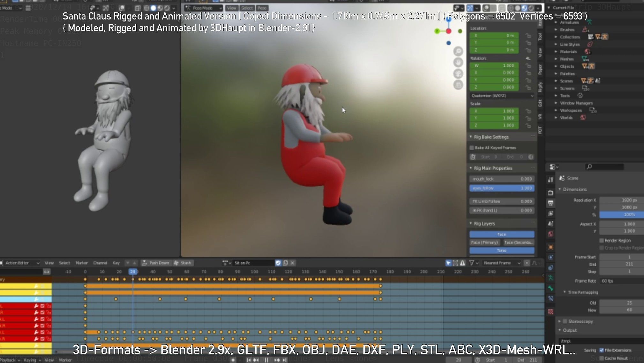Open the Tool properties wrench icon
Viewport: 644px width, 363px height.
551,180
